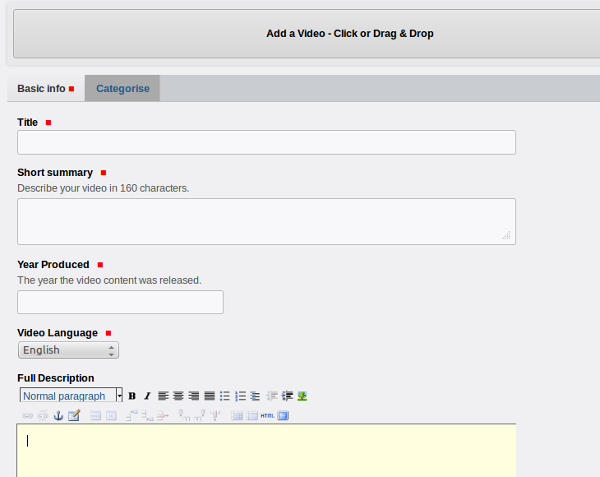Image resolution: width=600 pixels, height=477 pixels.
Task: Open the HTML source editor
Action: tap(267, 415)
